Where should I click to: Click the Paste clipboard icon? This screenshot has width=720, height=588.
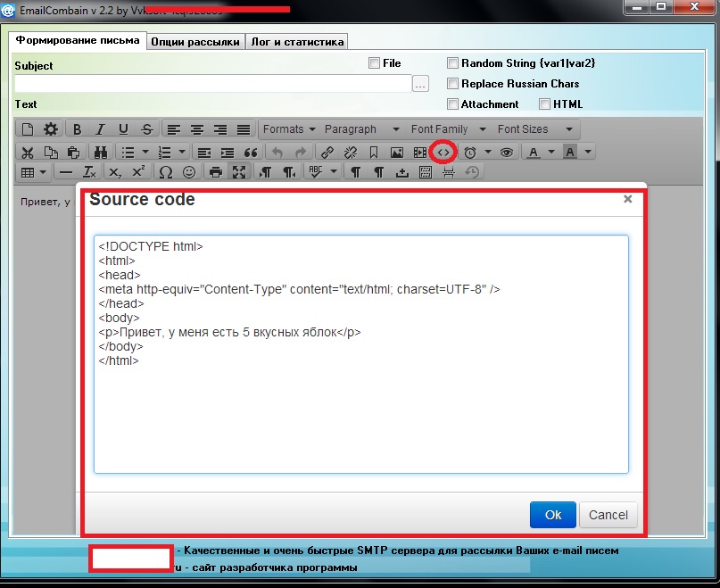73,152
